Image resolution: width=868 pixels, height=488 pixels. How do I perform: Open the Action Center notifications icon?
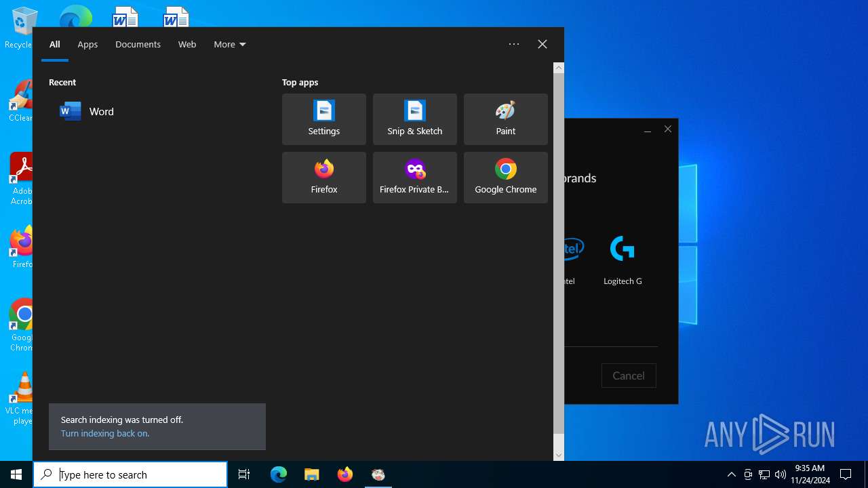tap(846, 474)
